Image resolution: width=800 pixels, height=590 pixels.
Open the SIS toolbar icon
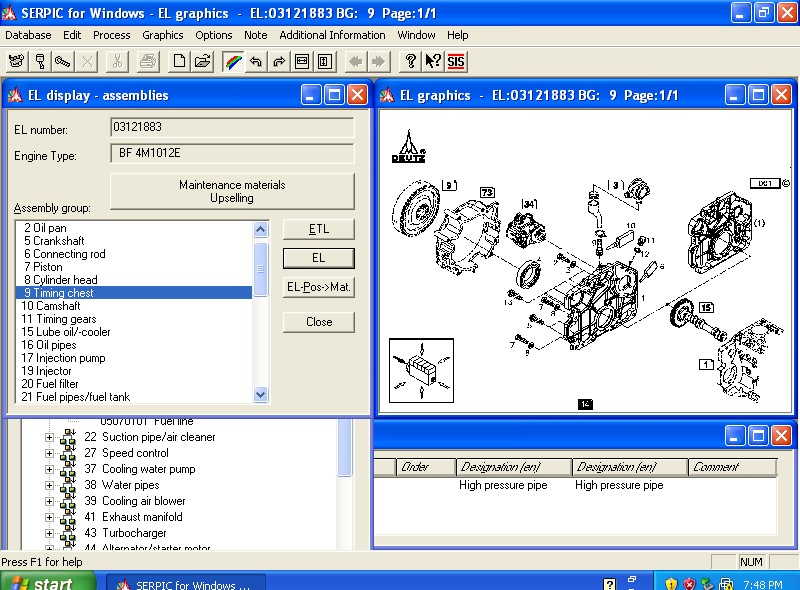tap(456, 62)
